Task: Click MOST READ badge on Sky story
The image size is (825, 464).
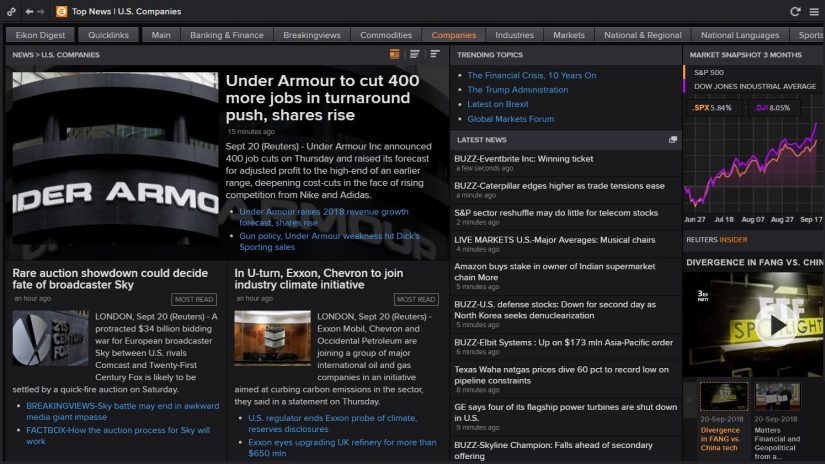Action: click(194, 299)
